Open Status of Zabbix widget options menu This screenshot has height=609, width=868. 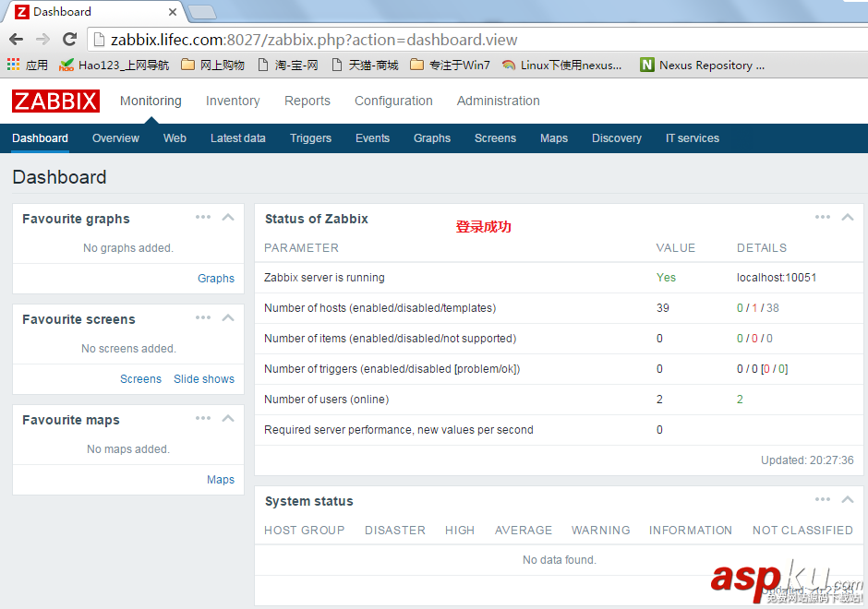(823, 217)
